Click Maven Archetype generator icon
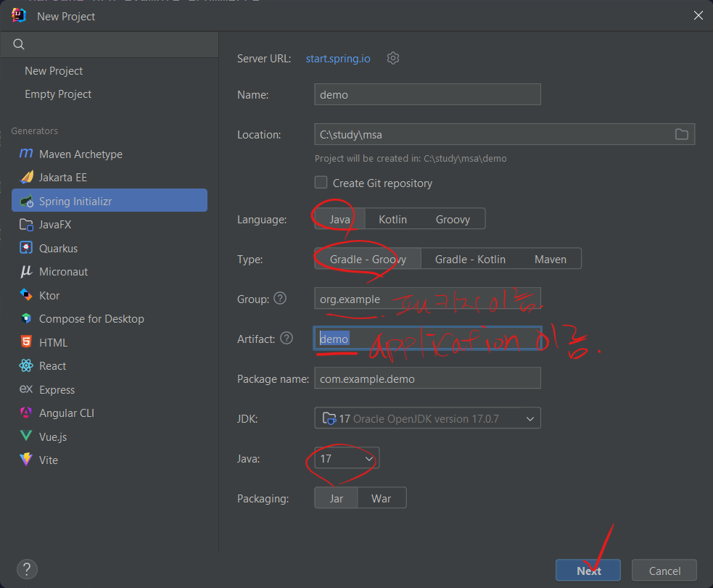This screenshot has height=588, width=713. pyautogui.click(x=26, y=154)
